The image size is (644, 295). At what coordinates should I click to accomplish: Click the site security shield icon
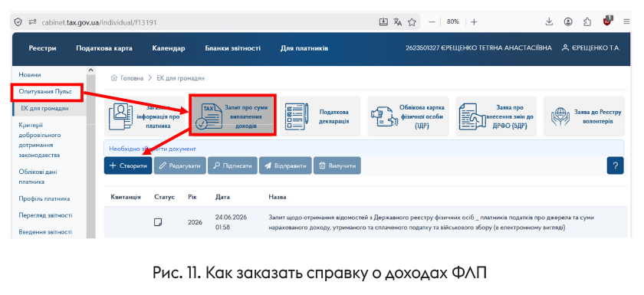(x=18, y=22)
